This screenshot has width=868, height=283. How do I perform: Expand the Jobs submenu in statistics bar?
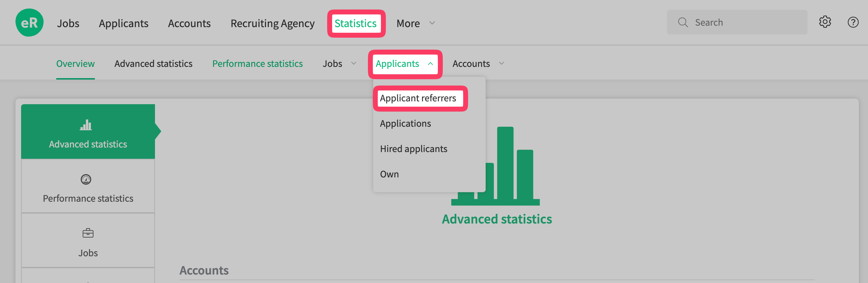[x=339, y=64]
